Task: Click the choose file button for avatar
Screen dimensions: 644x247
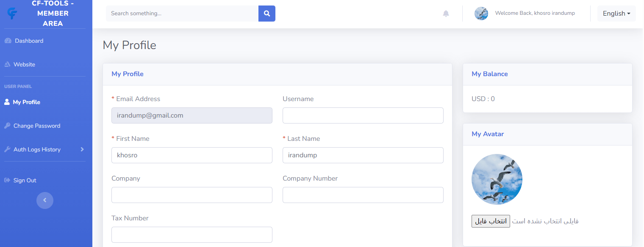Action: pyautogui.click(x=491, y=221)
